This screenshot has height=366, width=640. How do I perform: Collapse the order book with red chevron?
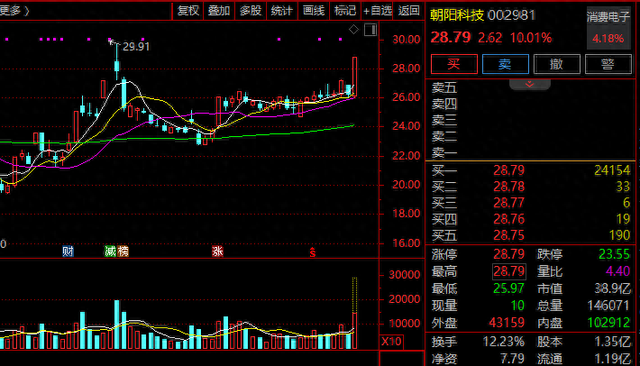(530, 84)
